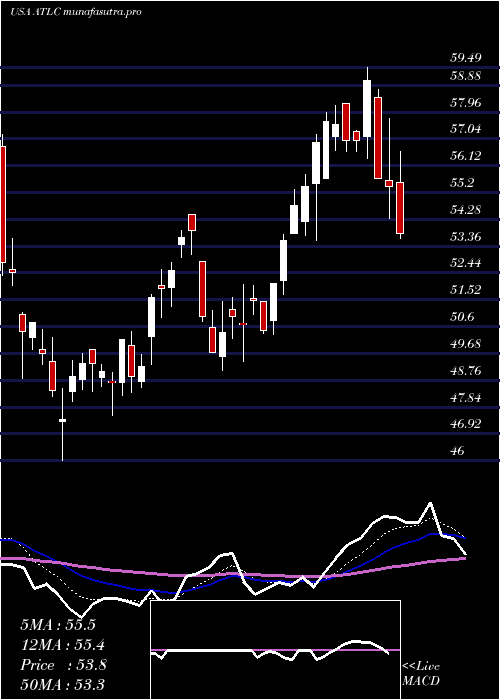Click the 57.04 price axis label
This screenshot has width=500, height=700.
click(x=465, y=129)
